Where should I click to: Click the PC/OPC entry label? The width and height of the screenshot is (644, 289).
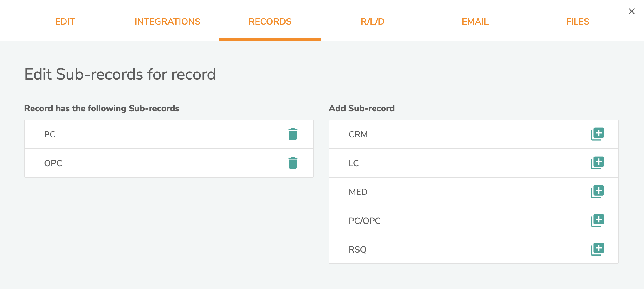(364, 221)
